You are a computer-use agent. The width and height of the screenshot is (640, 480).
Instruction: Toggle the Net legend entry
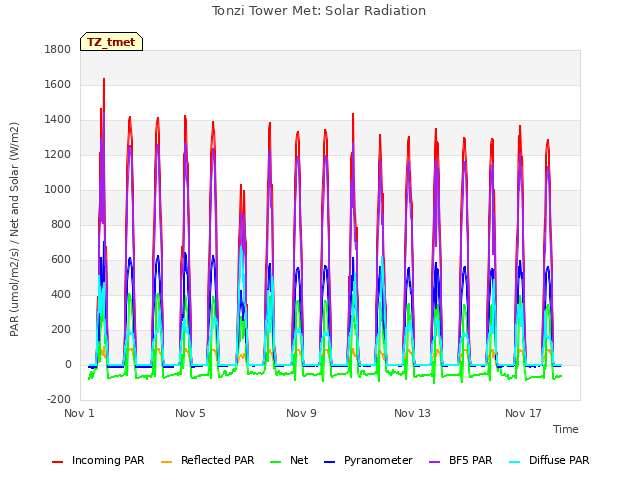[x=289, y=460]
